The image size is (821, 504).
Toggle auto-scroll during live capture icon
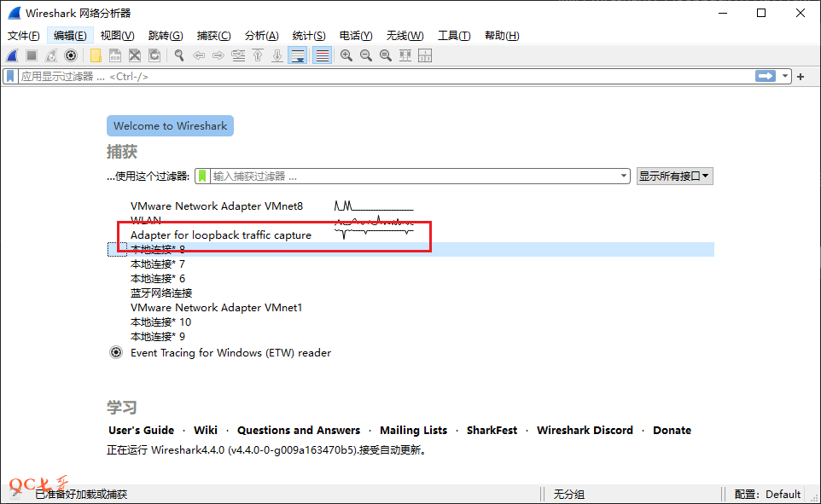pos(297,55)
